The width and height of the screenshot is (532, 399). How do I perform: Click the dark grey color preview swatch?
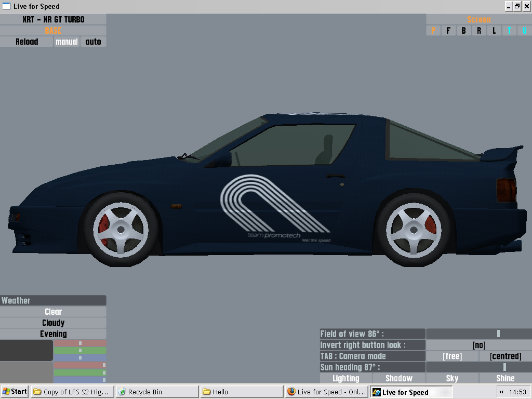26,351
